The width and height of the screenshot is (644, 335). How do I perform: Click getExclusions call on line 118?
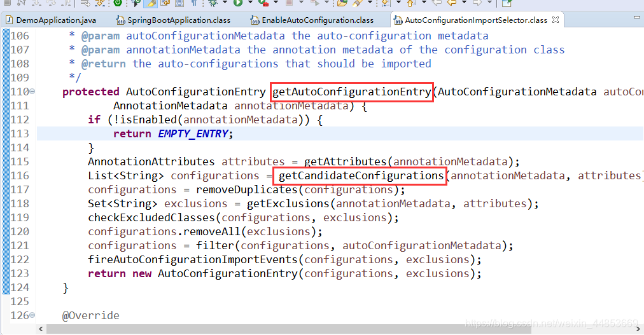(288, 203)
